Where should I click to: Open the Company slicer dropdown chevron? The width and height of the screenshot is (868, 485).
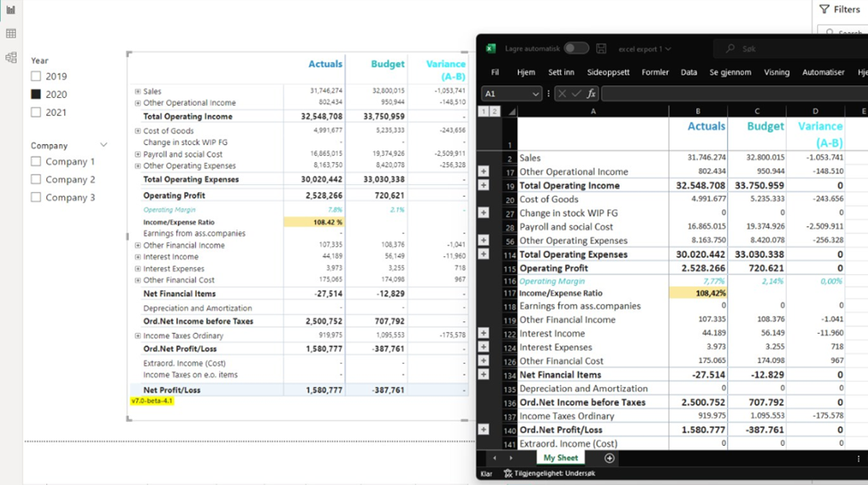(103, 145)
